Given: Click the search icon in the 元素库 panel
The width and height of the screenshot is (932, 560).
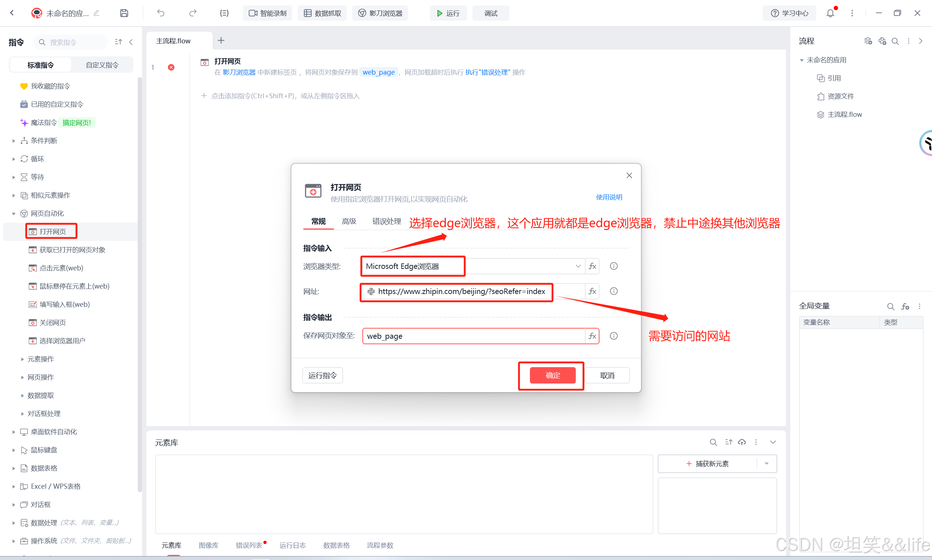Looking at the screenshot, I should 713,442.
